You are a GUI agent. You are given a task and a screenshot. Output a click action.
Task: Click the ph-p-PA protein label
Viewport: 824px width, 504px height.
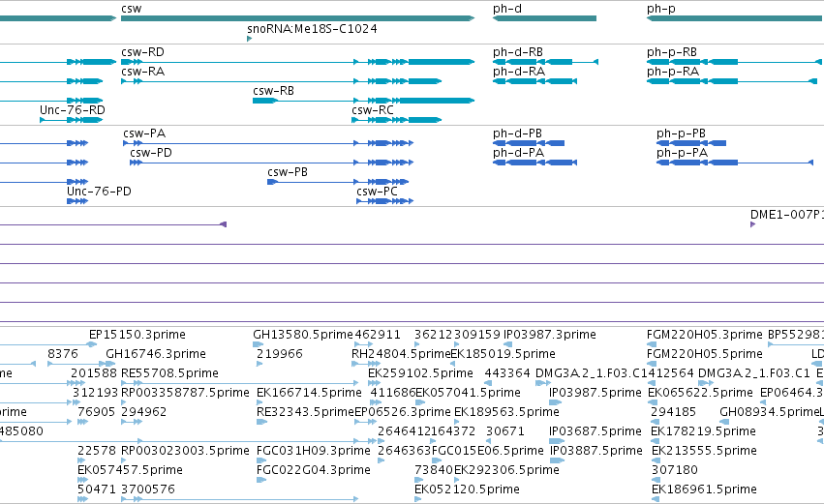pyautogui.click(x=682, y=153)
